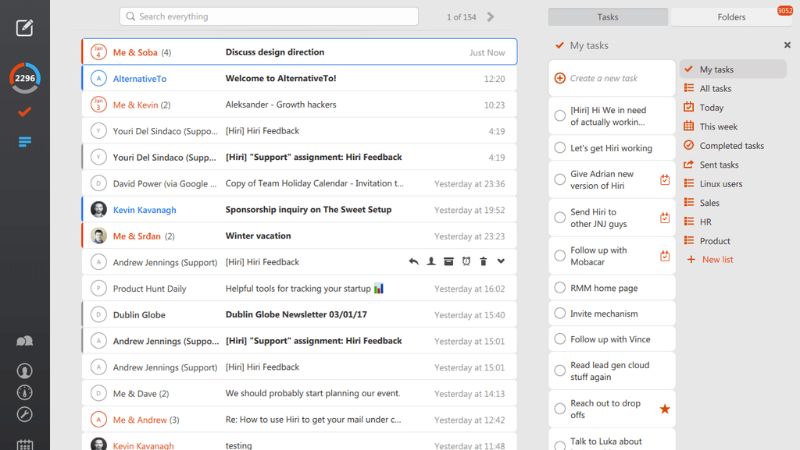Open Completed tasks list
This screenshot has width=800, height=450.
point(731,145)
